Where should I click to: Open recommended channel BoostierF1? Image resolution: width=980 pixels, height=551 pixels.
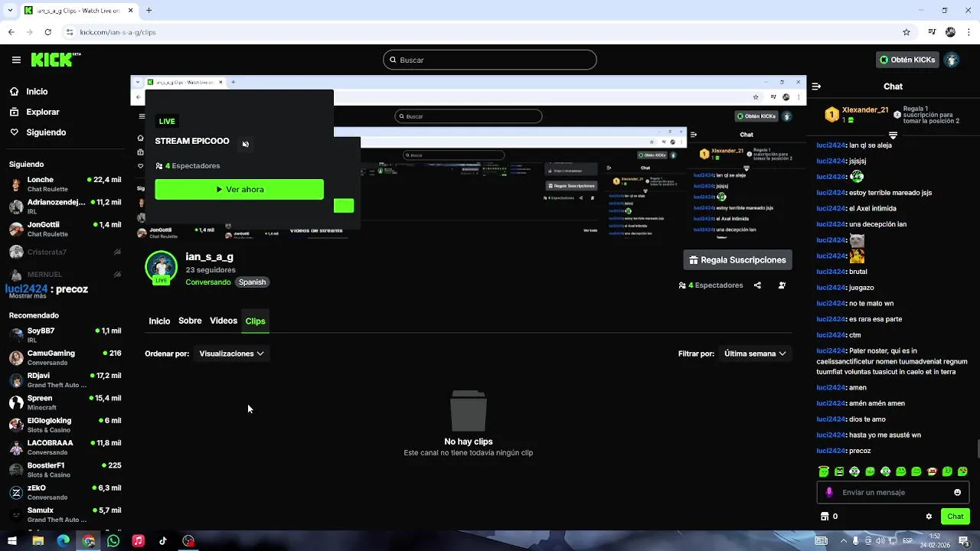tap(65, 470)
